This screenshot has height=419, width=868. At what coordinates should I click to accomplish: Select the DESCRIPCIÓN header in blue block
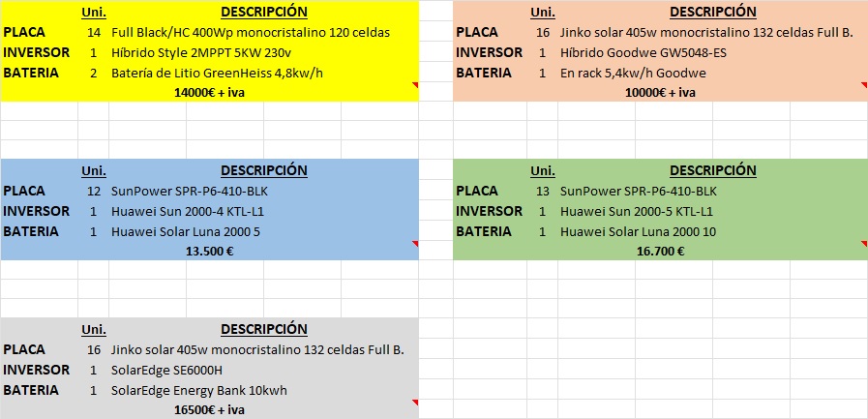click(264, 170)
